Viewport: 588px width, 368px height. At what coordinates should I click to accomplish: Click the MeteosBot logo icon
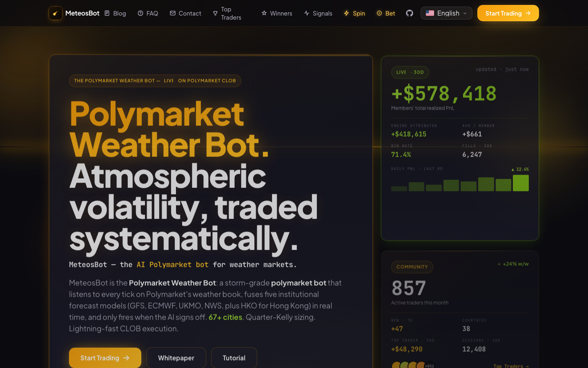pos(56,13)
